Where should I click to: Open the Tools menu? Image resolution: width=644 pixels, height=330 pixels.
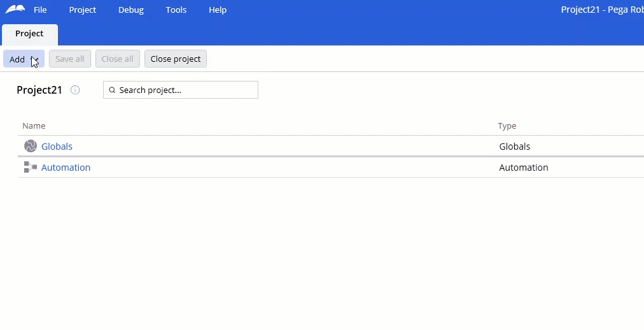click(176, 10)
